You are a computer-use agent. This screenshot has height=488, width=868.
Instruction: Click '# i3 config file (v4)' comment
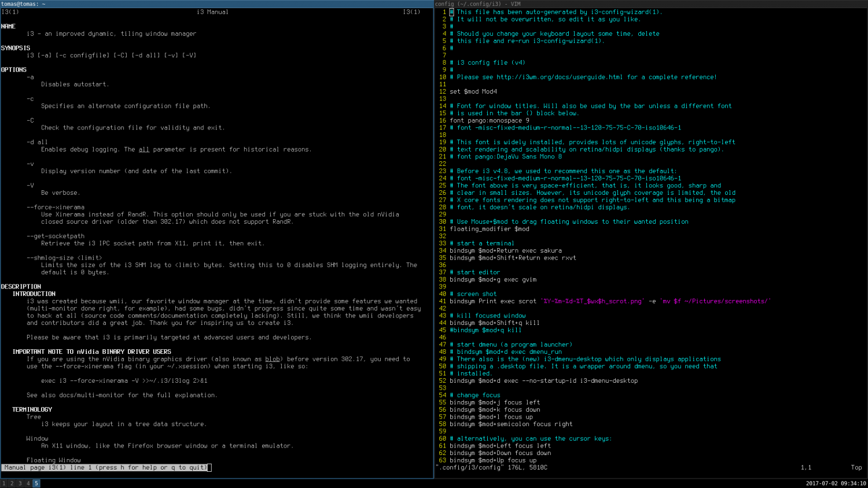coord(488,62)
